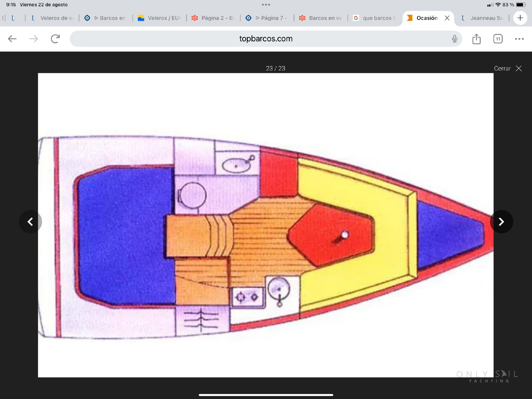Click the topbarcos.com address field
Screen dimensions: 532x399
(x=266, y=39)
